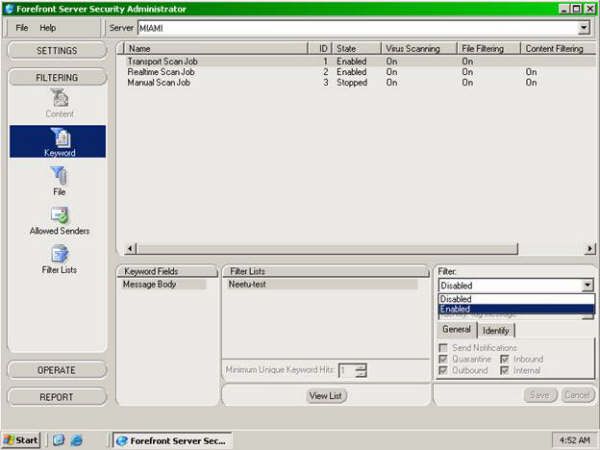Click the Cancel button
The image size is (600, 450).
click(577, 395)
